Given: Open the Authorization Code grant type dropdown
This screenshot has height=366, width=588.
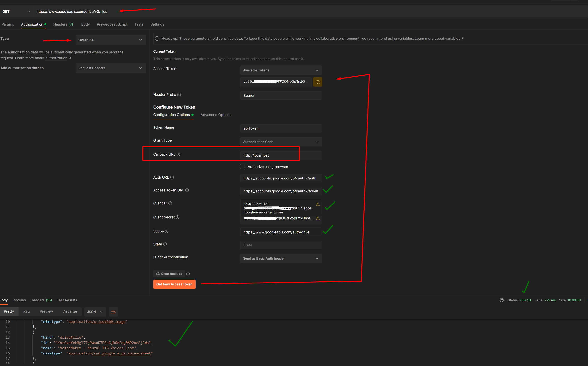Looking at the screenshot, I should [281, 142].
